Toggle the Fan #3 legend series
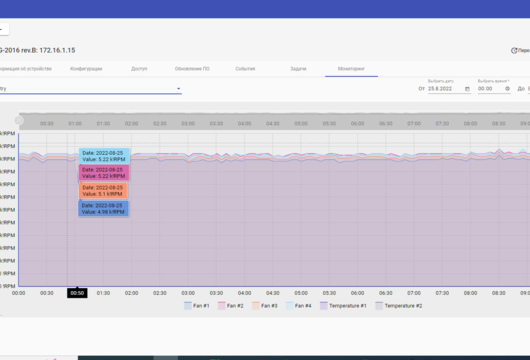The width and height of the screenshot is (530, 360). coord(265,306)
